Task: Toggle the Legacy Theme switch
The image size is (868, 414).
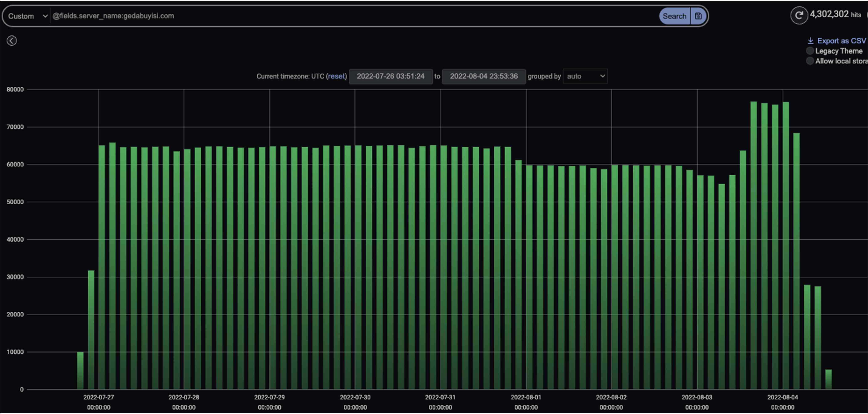Action: (x=810, y=51)
